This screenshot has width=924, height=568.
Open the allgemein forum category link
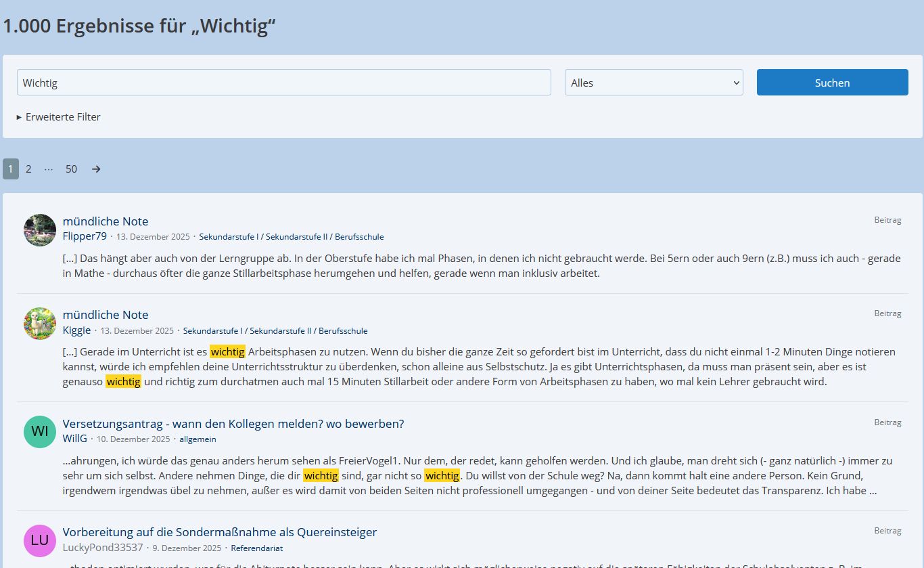click(198, 439)
